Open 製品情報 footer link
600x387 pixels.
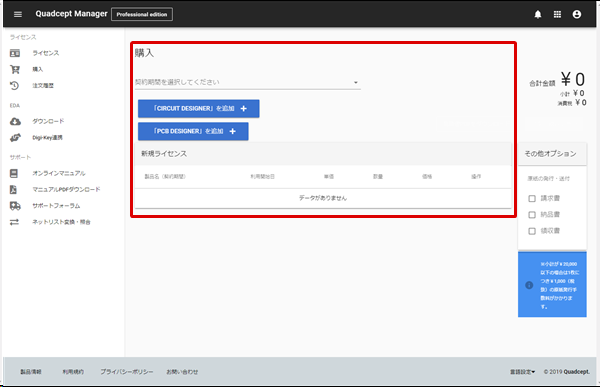(31, 372)
